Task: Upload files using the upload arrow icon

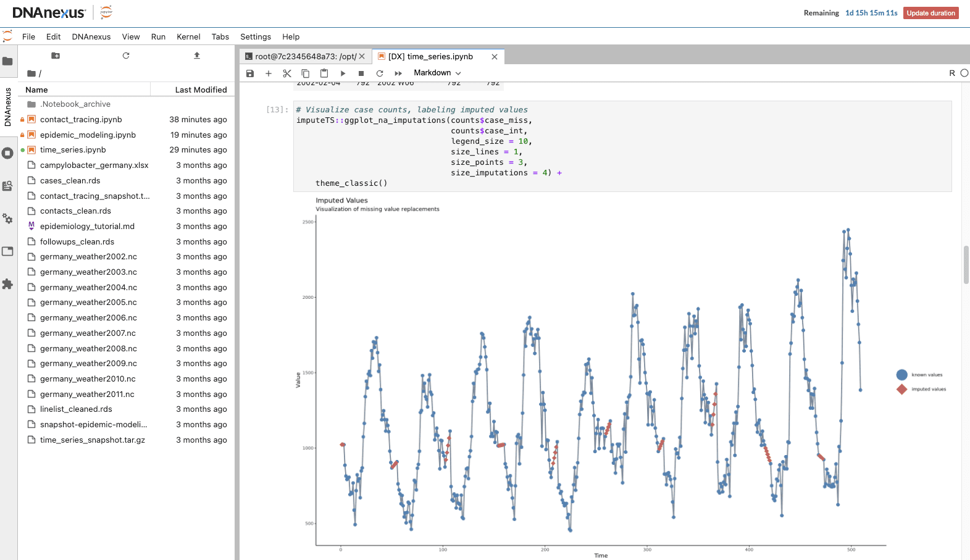Action: (197, 56)
